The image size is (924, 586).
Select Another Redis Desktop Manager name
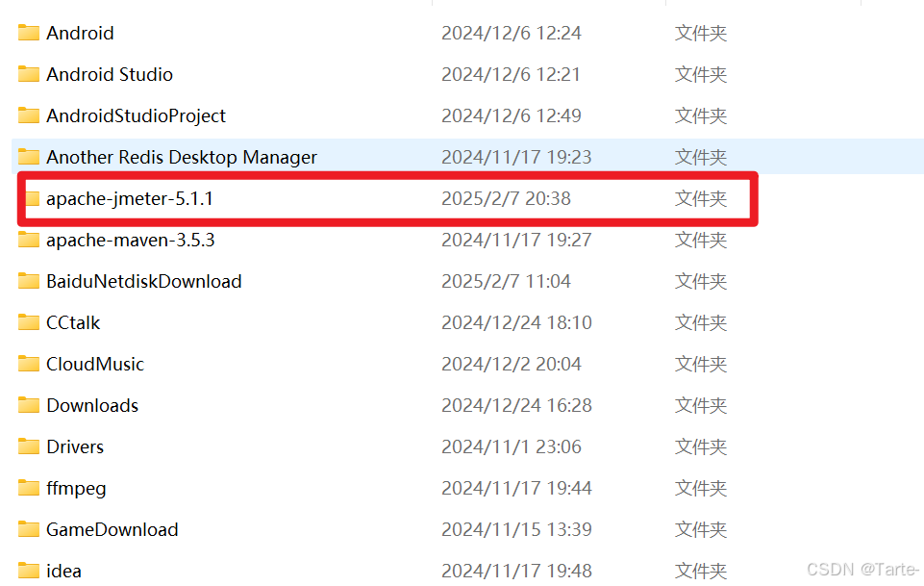[x=182, y=158]
